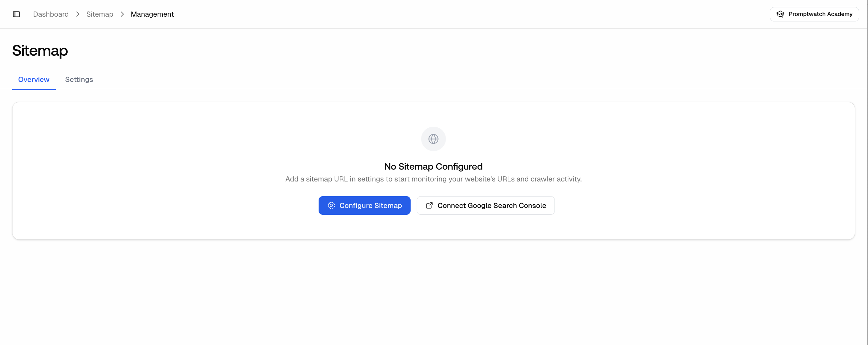The height and width of the screenshot is (345, 868).
Task: Open Promptwatch Academy
Action: [x=814, y=14]
